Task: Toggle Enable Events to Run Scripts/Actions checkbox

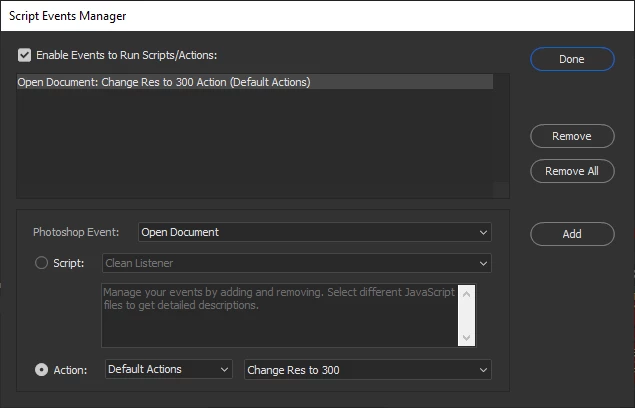Action: click(24, 55)
